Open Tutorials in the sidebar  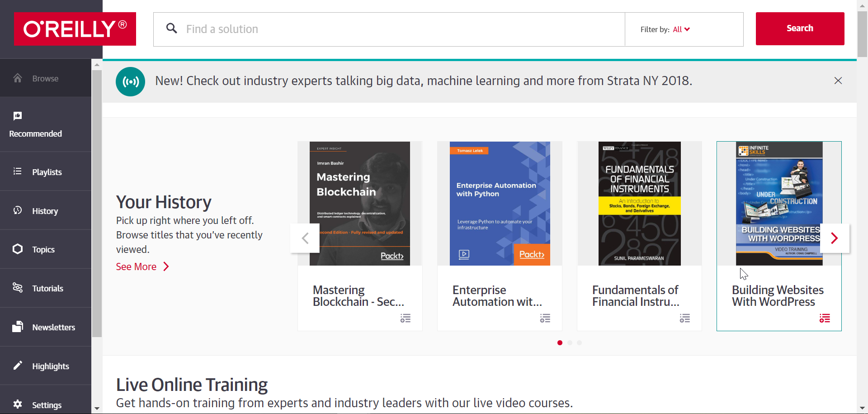coord(46,288)
